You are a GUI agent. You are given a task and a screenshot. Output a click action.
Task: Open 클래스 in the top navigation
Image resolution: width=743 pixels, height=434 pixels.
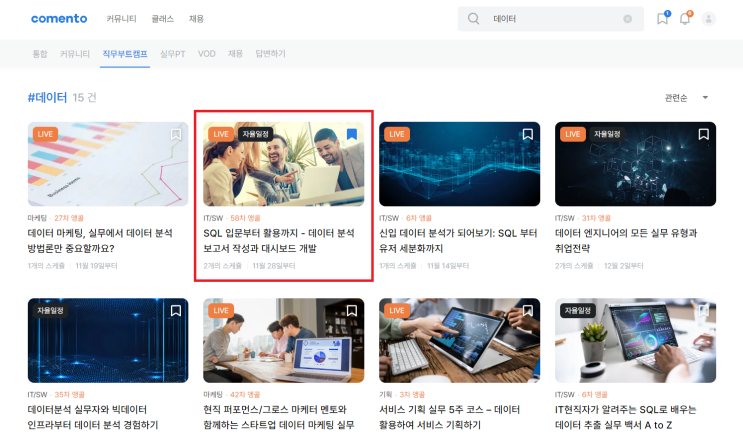click(162, 19)
